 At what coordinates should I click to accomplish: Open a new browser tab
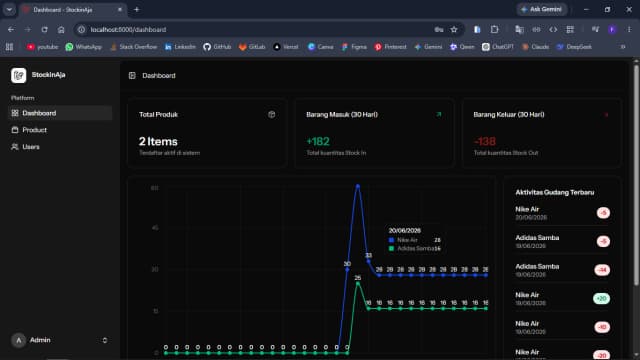coord(137,9)
